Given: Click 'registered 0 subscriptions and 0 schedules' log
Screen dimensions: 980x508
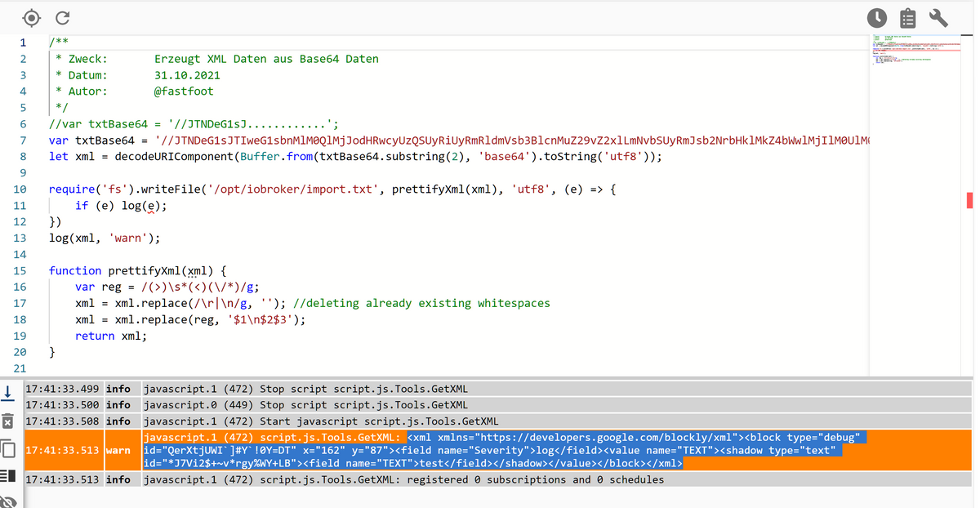Looking at the screenshot, I should (535, 479).
